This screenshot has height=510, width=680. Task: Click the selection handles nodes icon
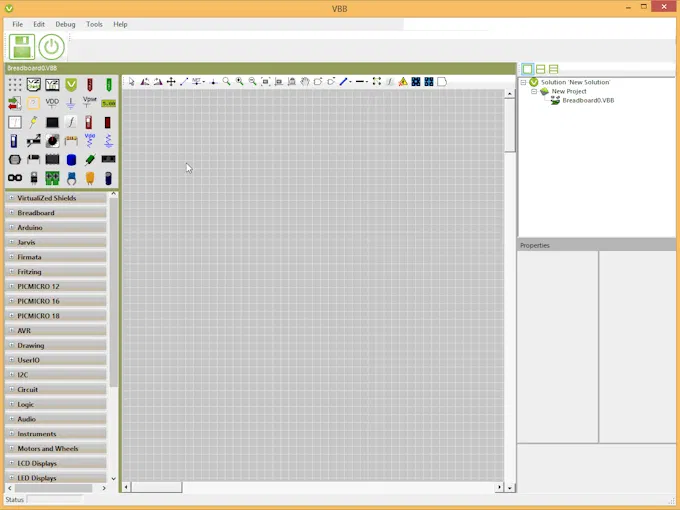tap(376, 82)
